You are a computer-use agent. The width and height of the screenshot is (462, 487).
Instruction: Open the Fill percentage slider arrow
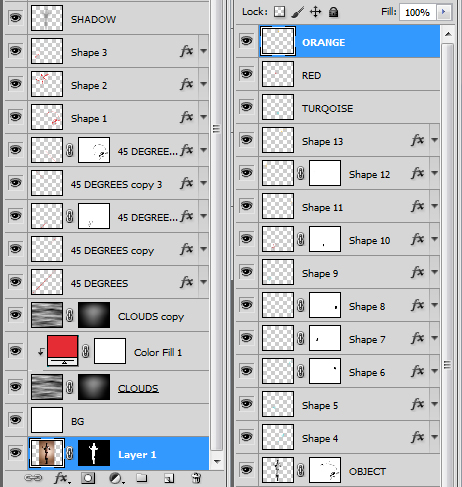pyautogui.click(x=443, y=12)
